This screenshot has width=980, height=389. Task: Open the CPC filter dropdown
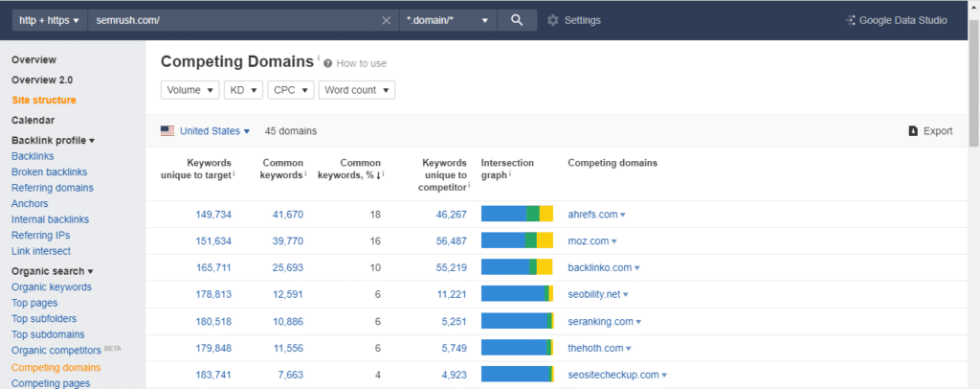(x=290, y=90)
